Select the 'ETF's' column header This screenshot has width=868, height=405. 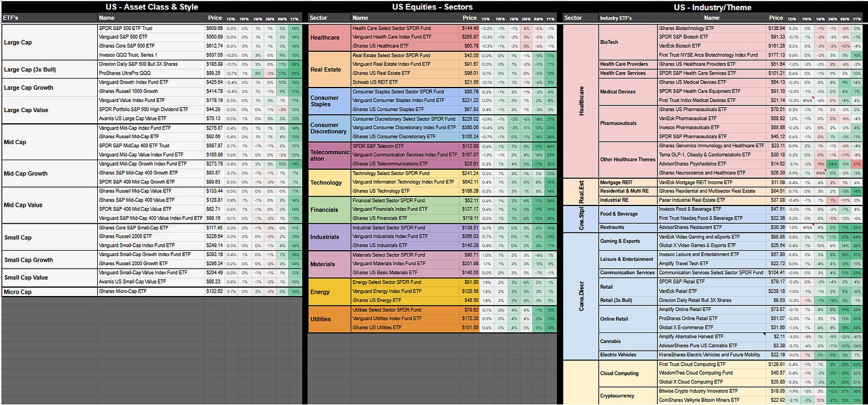point(49,18)
